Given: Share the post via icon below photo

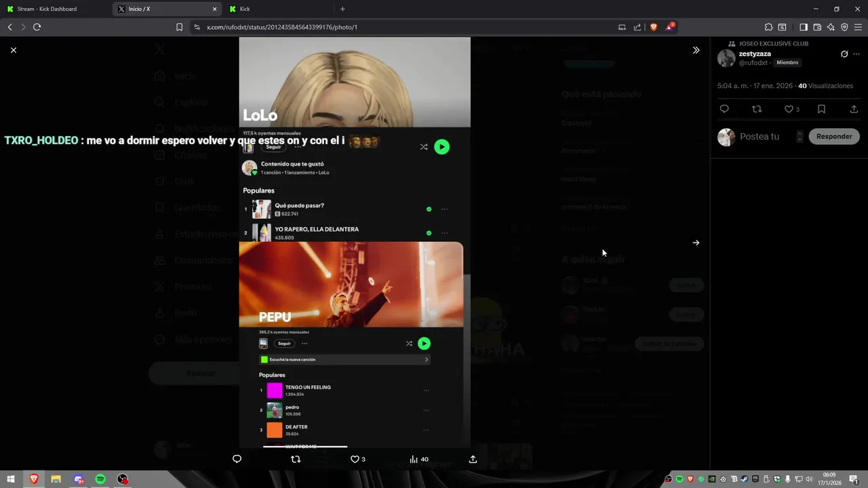Looking at the screenshot, I should point(473,459).
